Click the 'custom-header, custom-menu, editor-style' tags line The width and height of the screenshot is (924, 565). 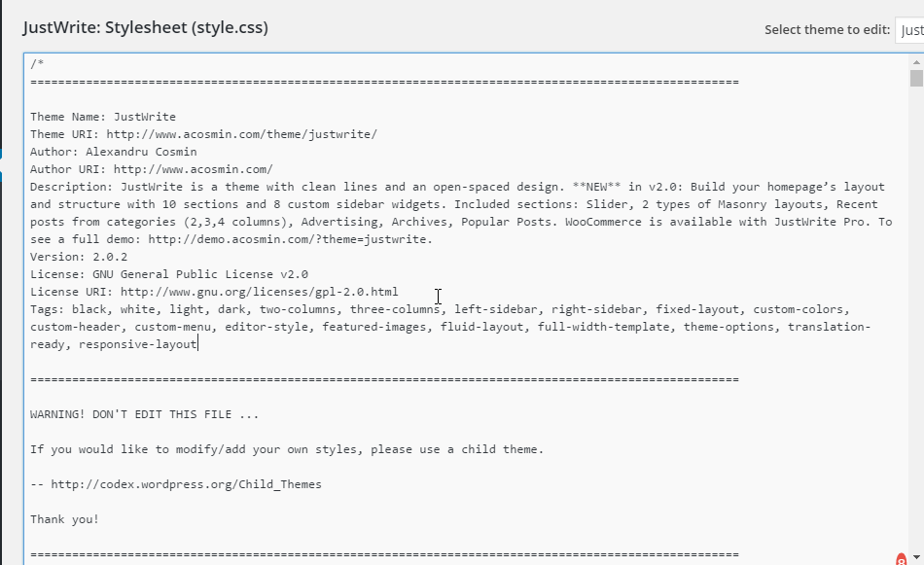450,327
